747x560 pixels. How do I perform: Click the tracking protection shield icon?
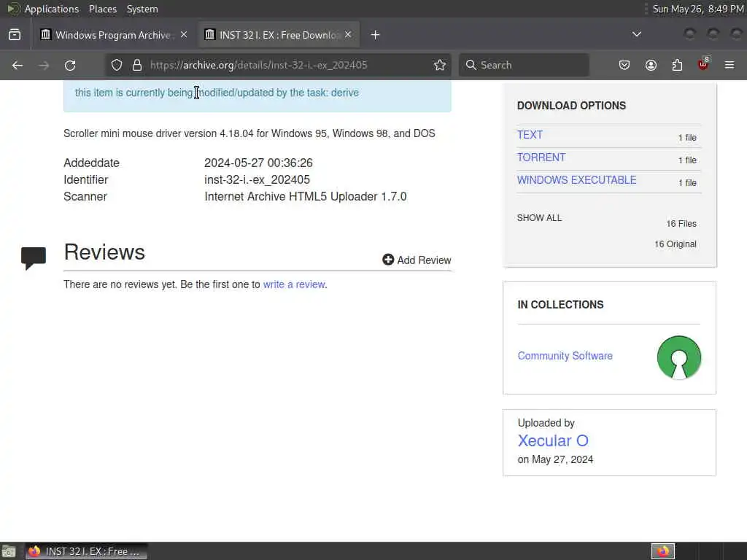117,65
